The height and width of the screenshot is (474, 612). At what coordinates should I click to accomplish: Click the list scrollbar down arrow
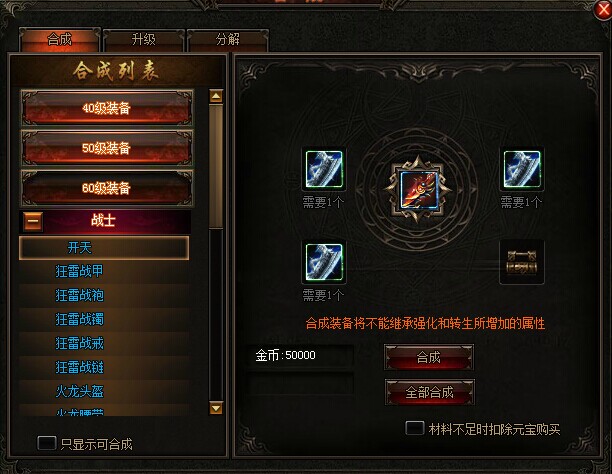point(216,408)
